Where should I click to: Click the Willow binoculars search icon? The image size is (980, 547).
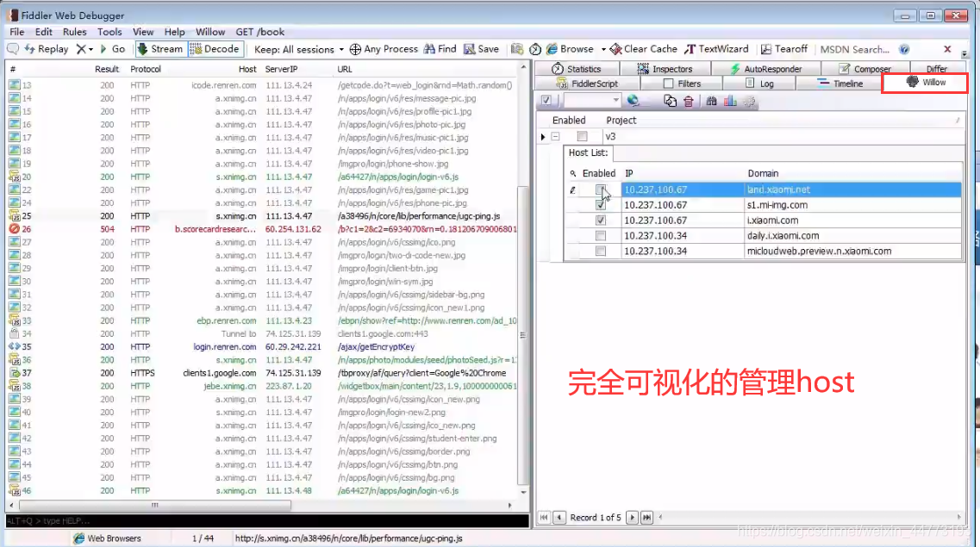[711, 101]
